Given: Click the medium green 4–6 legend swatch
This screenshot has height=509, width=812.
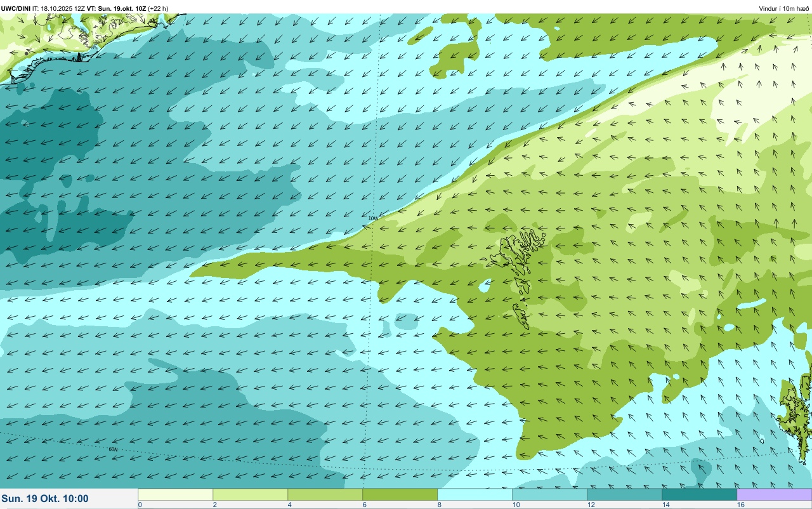Looking at the screenshot, I should pos(325,494).
